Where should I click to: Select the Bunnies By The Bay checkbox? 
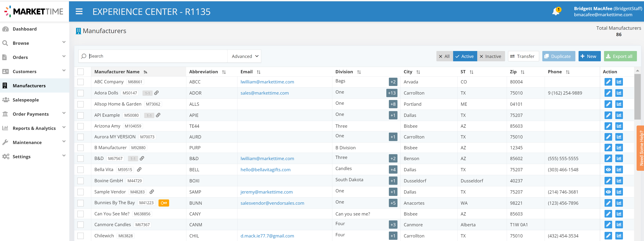tap(80, 203)
